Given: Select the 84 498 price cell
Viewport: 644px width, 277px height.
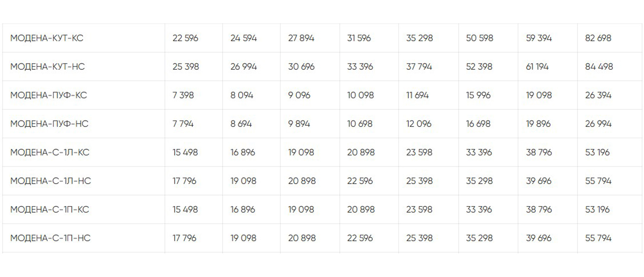Looking at the screenshot, I should [599, 67].
